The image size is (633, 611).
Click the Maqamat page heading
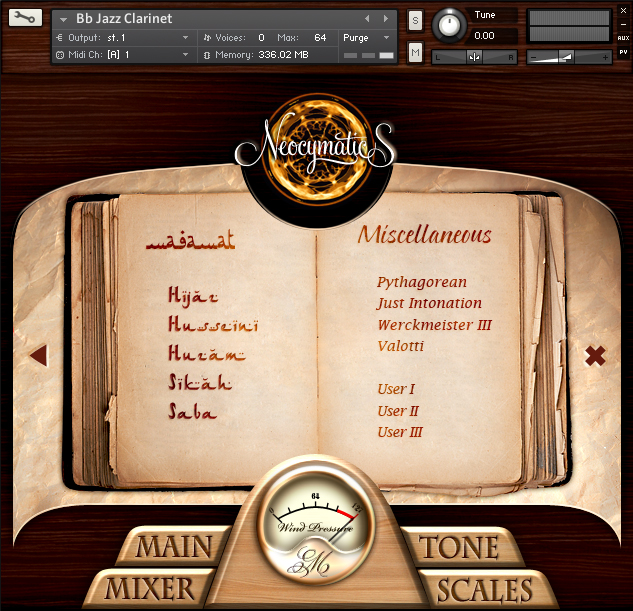[x=190, y=240]
